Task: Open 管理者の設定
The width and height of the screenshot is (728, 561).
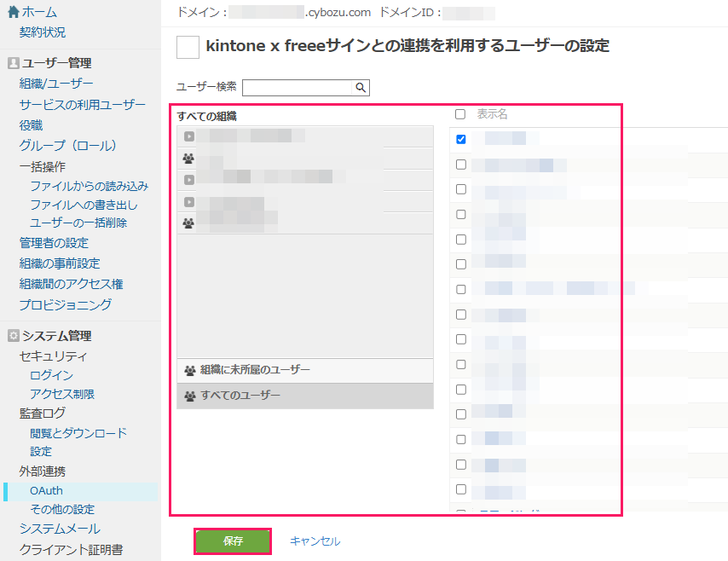Action: point(54,243)
